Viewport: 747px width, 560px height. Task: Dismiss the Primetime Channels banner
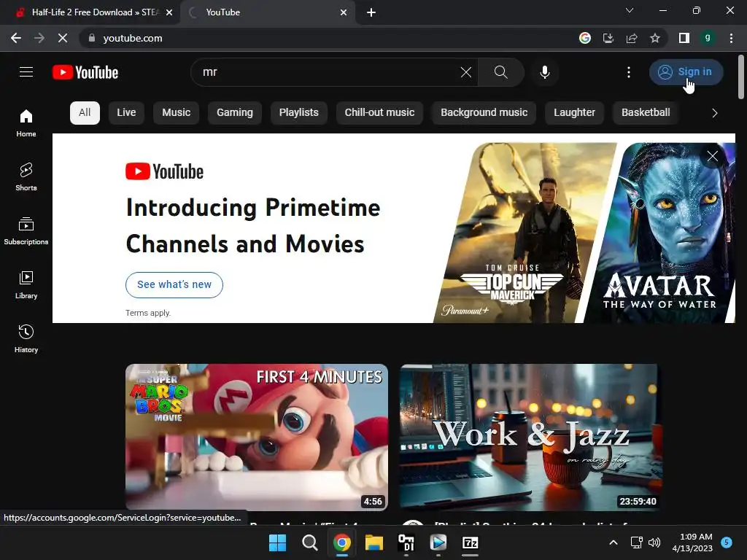[x=712, y=156]
